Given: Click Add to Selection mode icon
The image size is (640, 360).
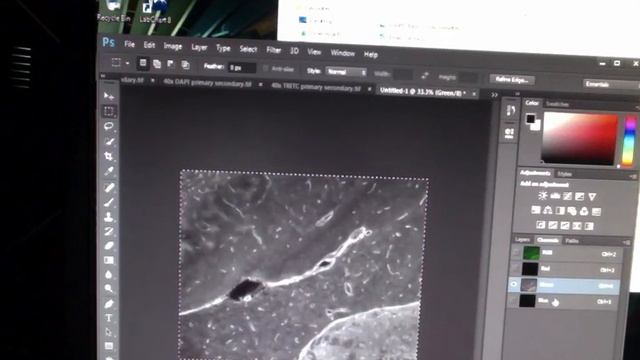Looking at the screenshot, I should 157,64.
